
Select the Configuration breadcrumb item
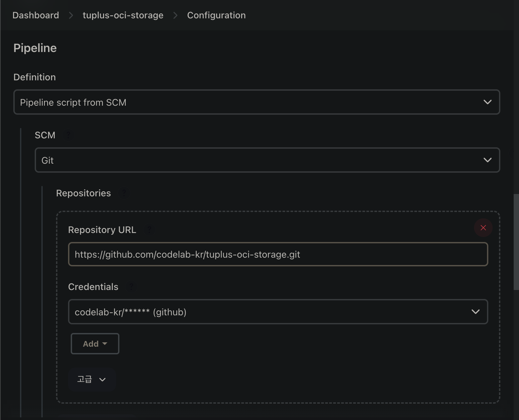(216, 15)
